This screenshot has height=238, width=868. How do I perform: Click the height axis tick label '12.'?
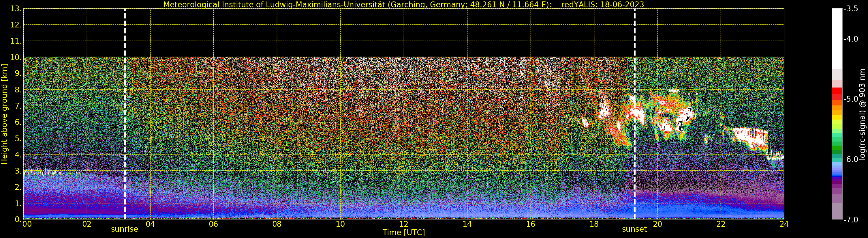click(x=16, y=25)
